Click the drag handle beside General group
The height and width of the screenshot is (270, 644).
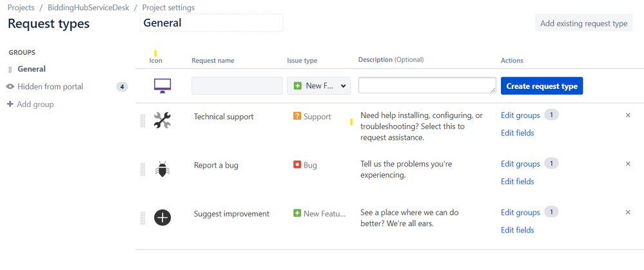click(10, 70)
